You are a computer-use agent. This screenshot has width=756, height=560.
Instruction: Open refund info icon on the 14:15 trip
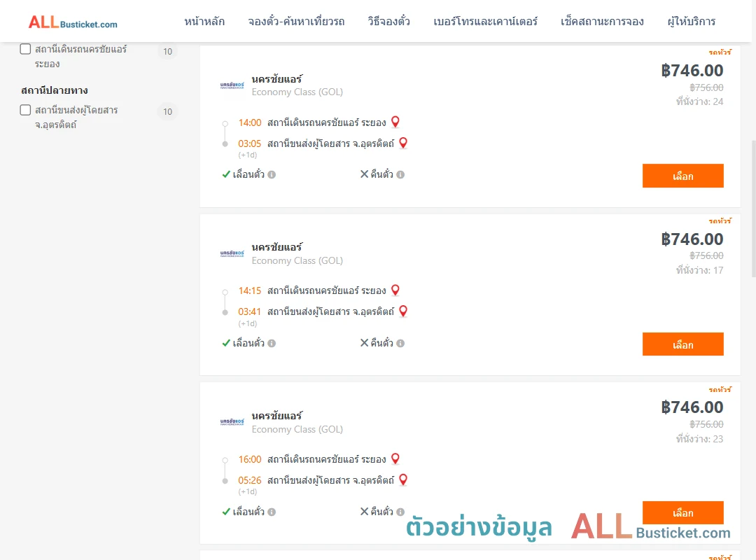pos(400,344)
